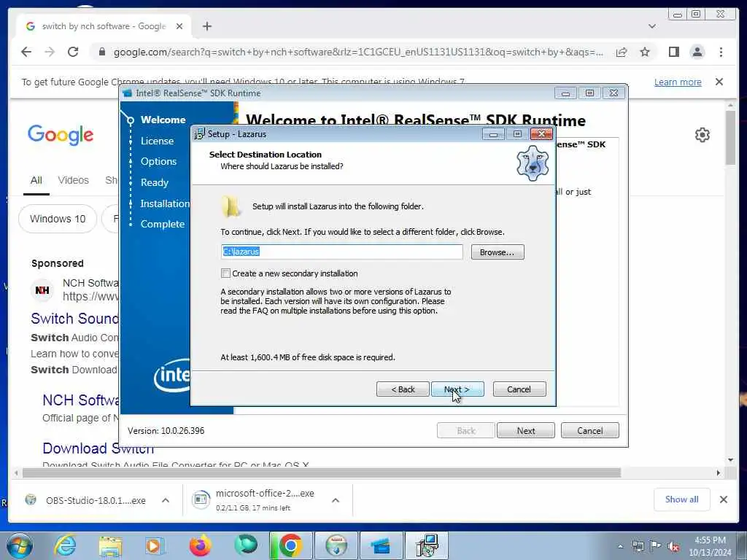Image resolution: width=747 pixels, height=560 pixels.
Task: Click Show all downloads
Action: (682, 499)
